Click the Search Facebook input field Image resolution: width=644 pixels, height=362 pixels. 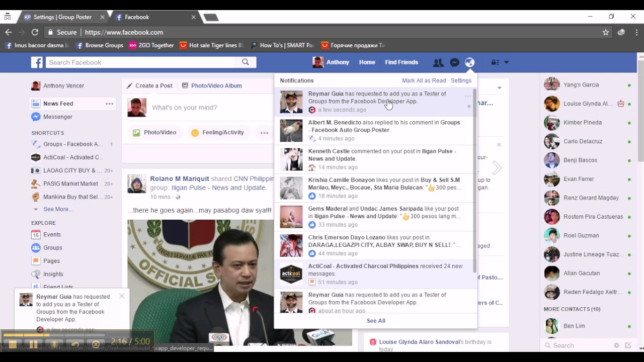(x=140, y=62)
